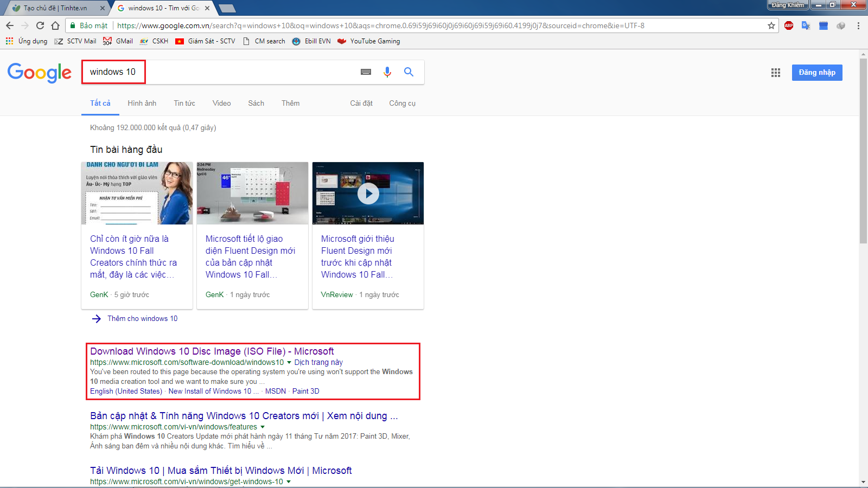Open headline 'Chỉ còn ít giờ nữa là Windows 10 Fall'

point(133,256)
